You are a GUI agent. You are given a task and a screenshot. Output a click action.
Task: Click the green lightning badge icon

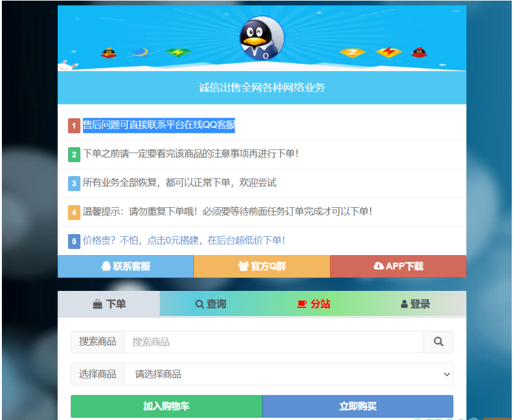point(178,53)
